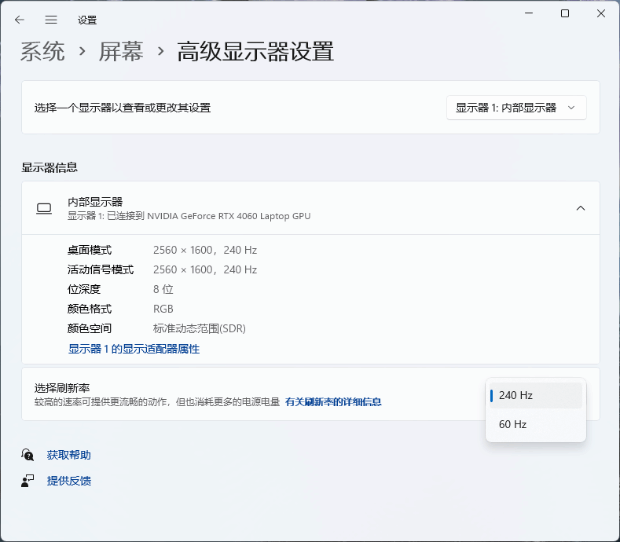Open the hamburger navigation menu
This screenshot has width=620, height=542.
tap(51, 20)
